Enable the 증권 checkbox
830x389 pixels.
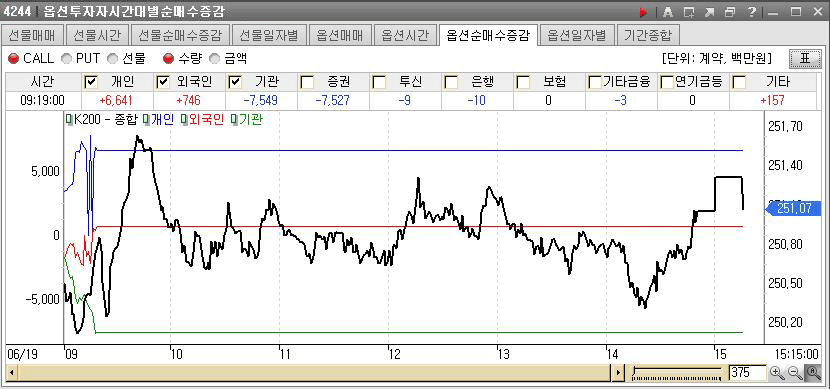pos(306,82)
